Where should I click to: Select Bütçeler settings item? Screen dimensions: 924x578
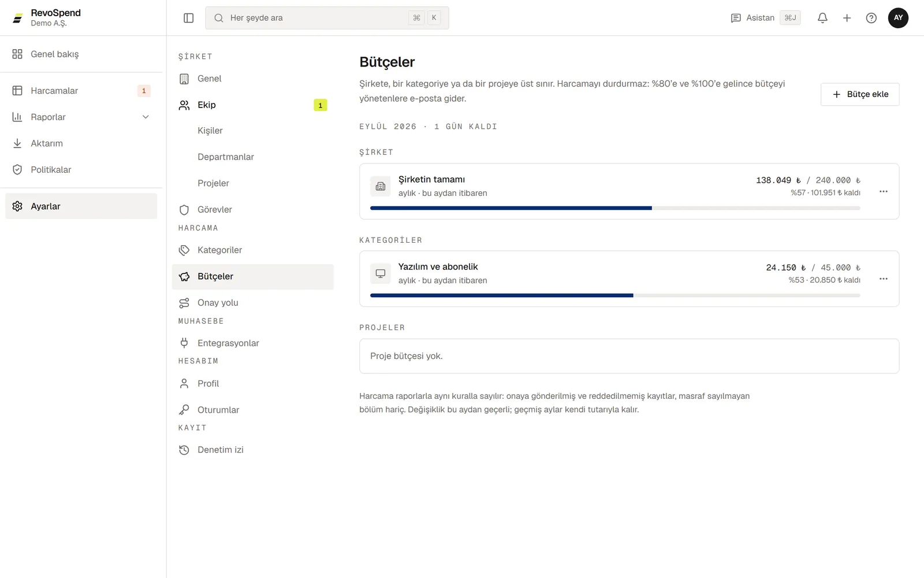coord(253,276)
